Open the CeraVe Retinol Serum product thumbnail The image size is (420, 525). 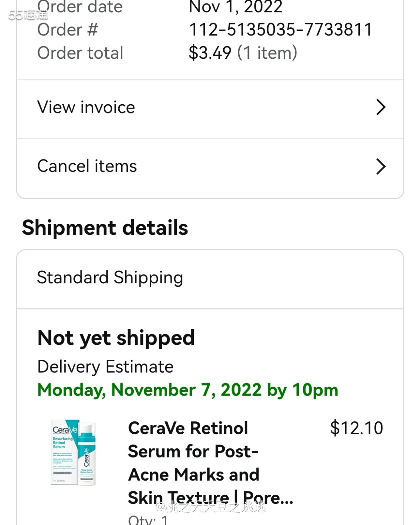tap(73, 452)
